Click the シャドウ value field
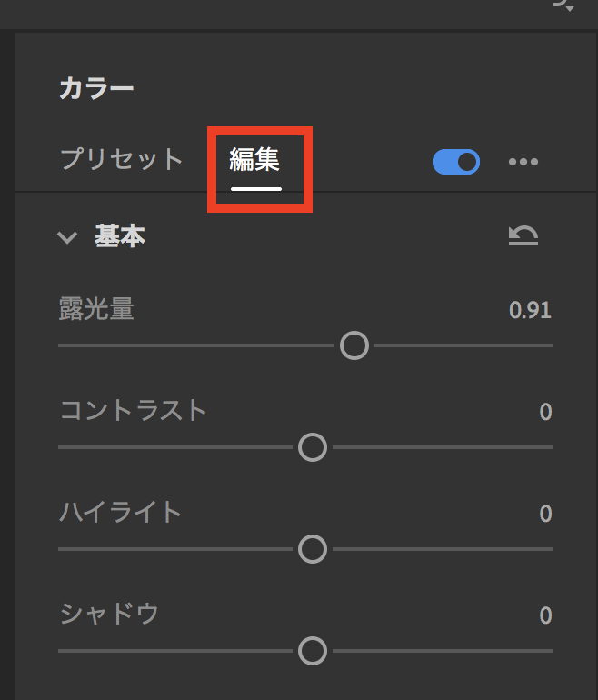The width and height of the screenshot is (598, 700). (x=545, y=616)
